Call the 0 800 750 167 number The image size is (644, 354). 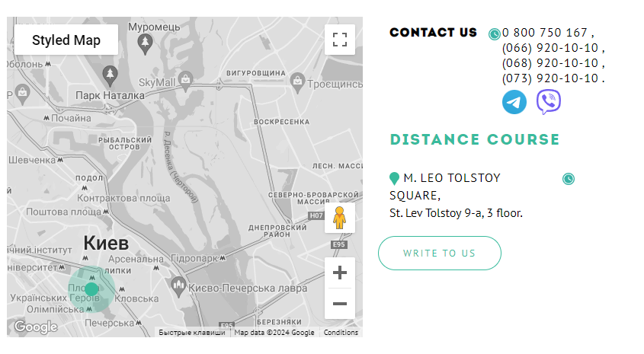pos(544,33)
